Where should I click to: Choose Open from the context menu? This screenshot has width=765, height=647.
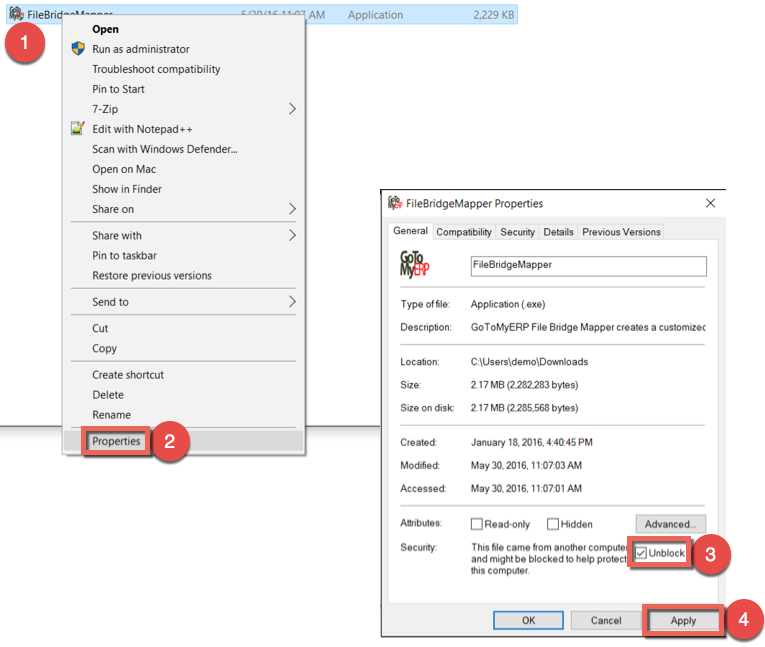[x=105, y=29]
